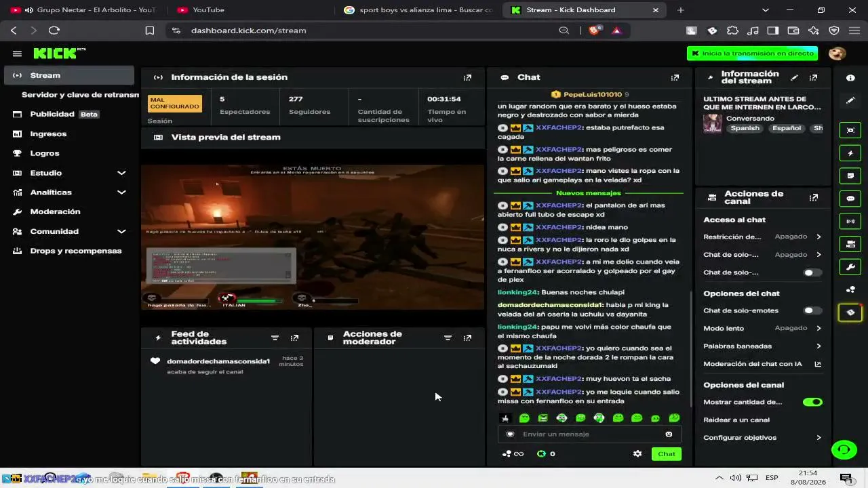The width and height of the screenshot is (868, 488).
Task: Toggle the stream preview sidebar icon
Action: point(850,130)
